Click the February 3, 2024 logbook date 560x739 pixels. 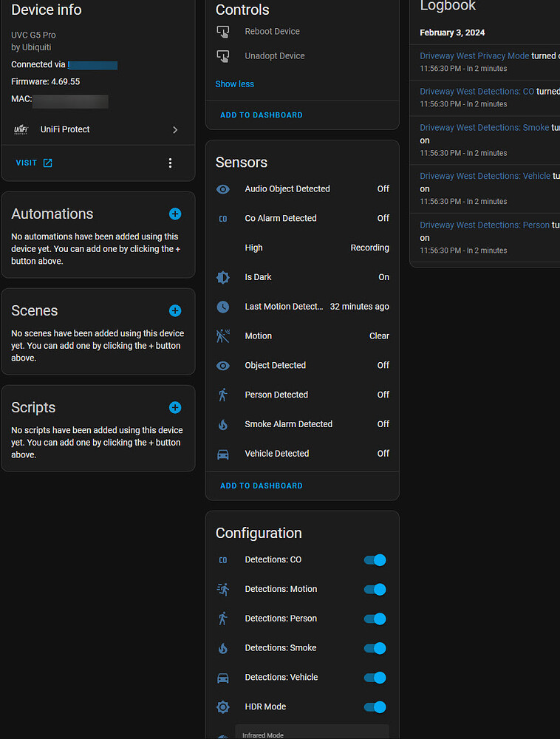(x=452, y=33)
